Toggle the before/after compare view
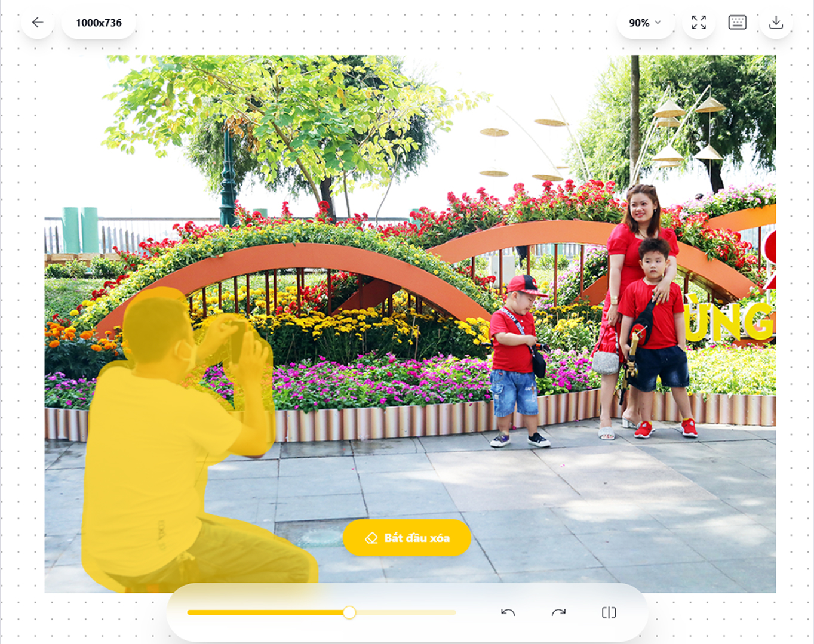The height and width of the screenshot is (644, 814). [609, 612]
